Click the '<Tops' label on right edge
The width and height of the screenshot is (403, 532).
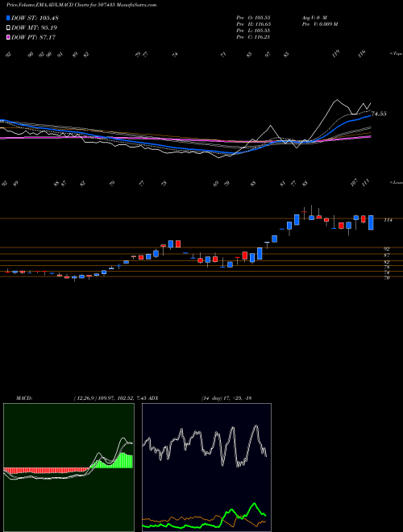click(396, 54)
